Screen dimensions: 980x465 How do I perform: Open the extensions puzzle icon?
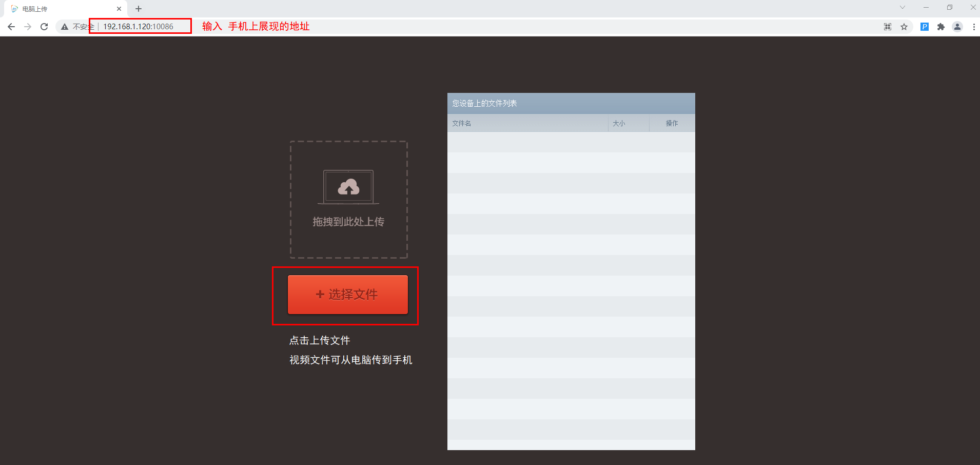coord(941,27)
